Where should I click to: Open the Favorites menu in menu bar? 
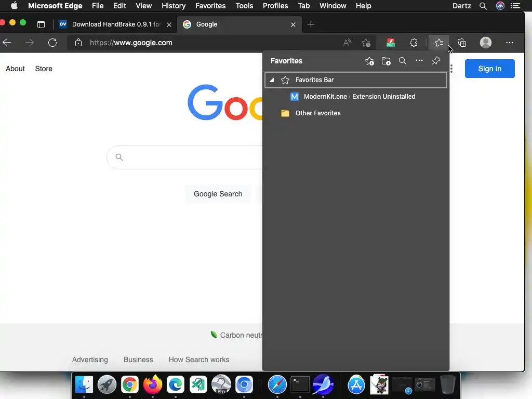point(210,6)
